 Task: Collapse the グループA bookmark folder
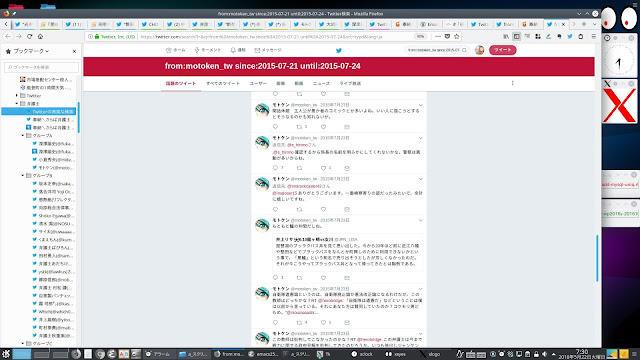pos(22,136)
